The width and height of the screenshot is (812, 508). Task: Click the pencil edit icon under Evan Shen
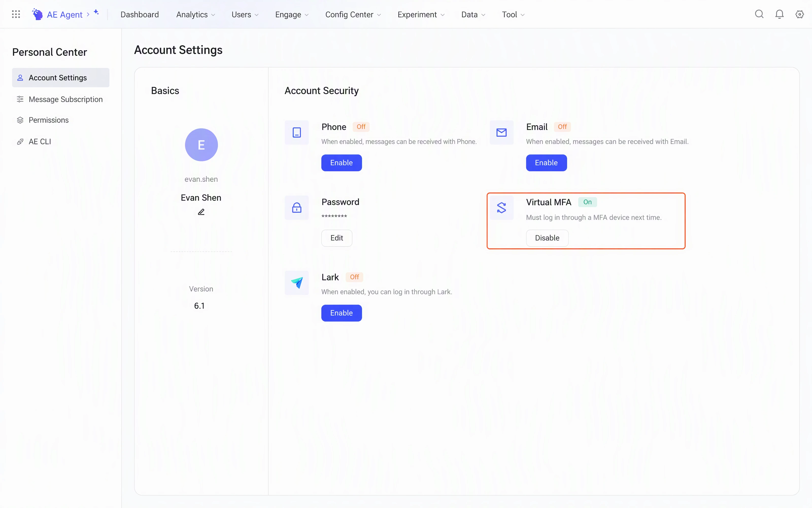pyautogui.click(x=201, y=212)
